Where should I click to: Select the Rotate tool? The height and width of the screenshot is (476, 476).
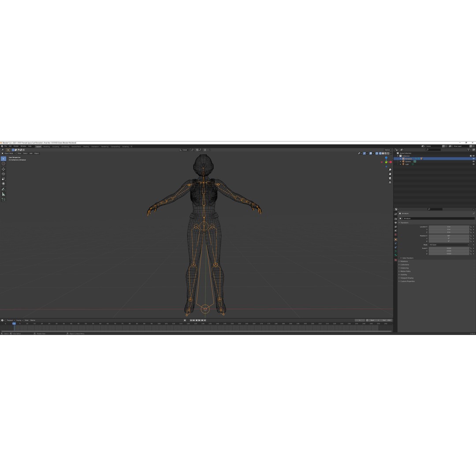[4, 174]
